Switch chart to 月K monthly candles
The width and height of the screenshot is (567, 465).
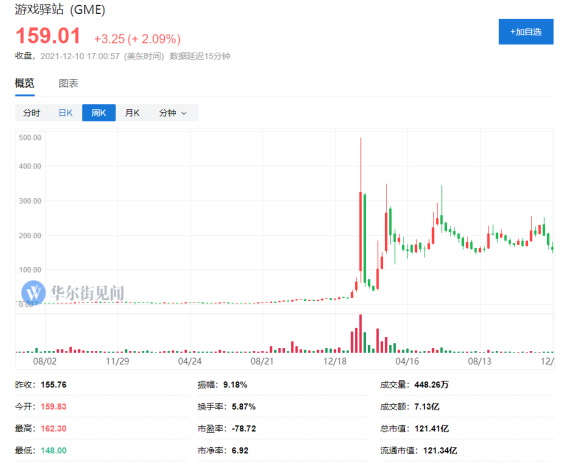coord(132,113)
